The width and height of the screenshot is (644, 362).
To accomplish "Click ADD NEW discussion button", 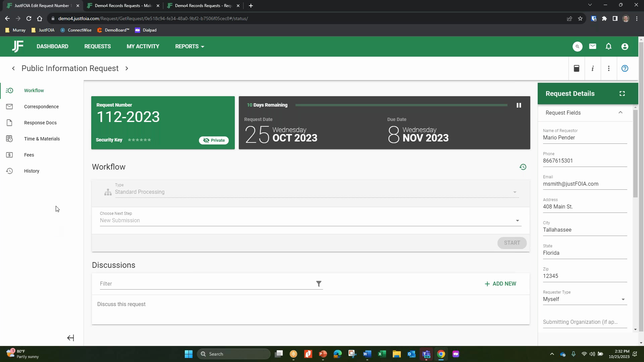I will pyautogui.click(x=500, y=284).
